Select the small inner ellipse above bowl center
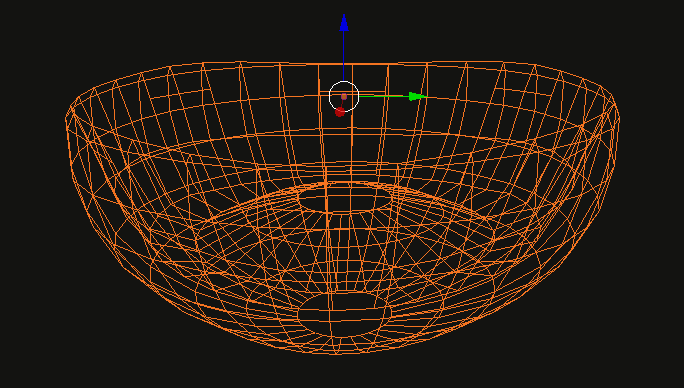The height and width of the screenshot is (388, 684). pyautogui.click(x=345, y=198)
